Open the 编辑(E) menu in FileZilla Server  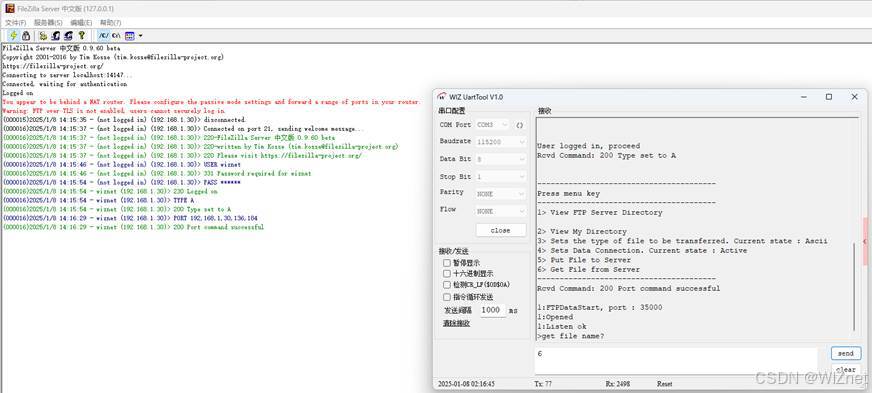coord(81,23)
